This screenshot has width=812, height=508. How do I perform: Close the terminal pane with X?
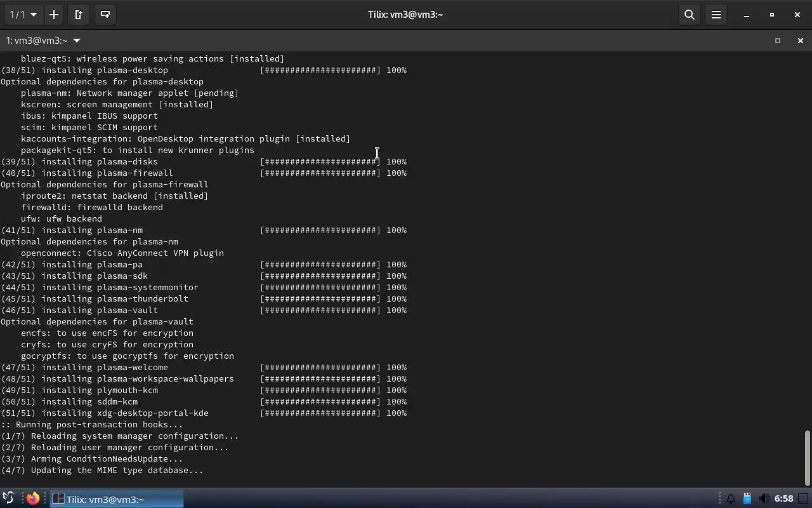(x=800, y=41)
